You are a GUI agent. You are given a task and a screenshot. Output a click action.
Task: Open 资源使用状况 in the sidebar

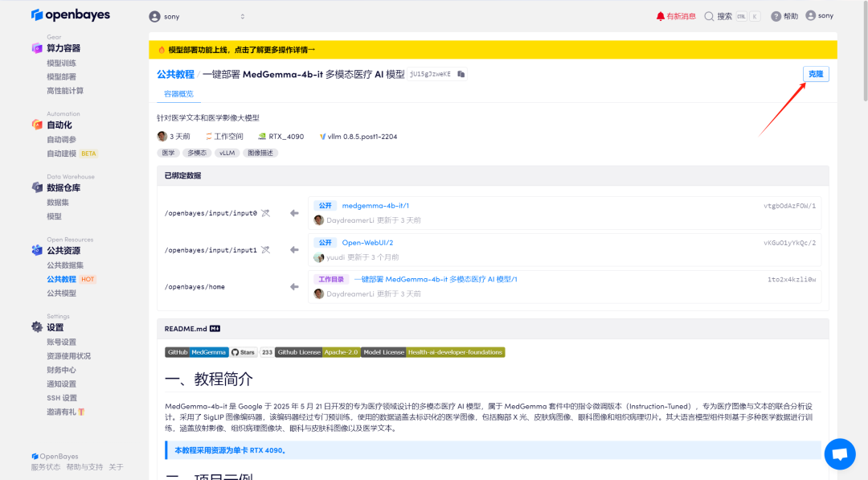[x=68, y=356]
